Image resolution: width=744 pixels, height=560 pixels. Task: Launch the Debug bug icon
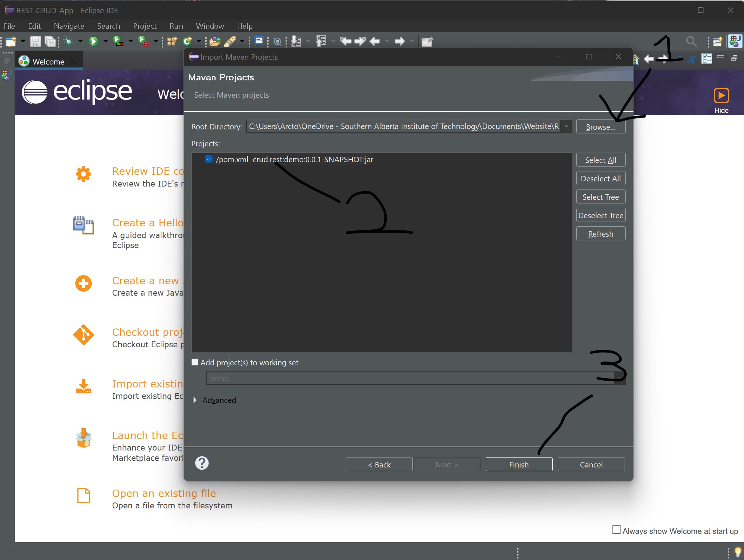click(x=69, y=41)
